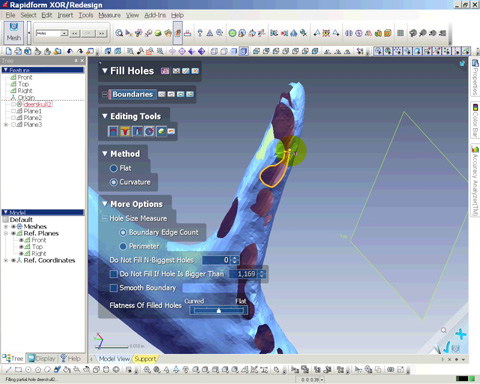This screenshot has height=384, width=480.
Task: Click the blue plus icon in viewport corner
Action: point(461,334)
